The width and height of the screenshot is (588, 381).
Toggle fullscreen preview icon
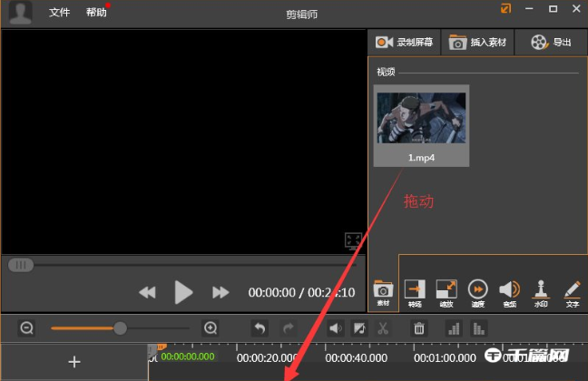(354, 240)
